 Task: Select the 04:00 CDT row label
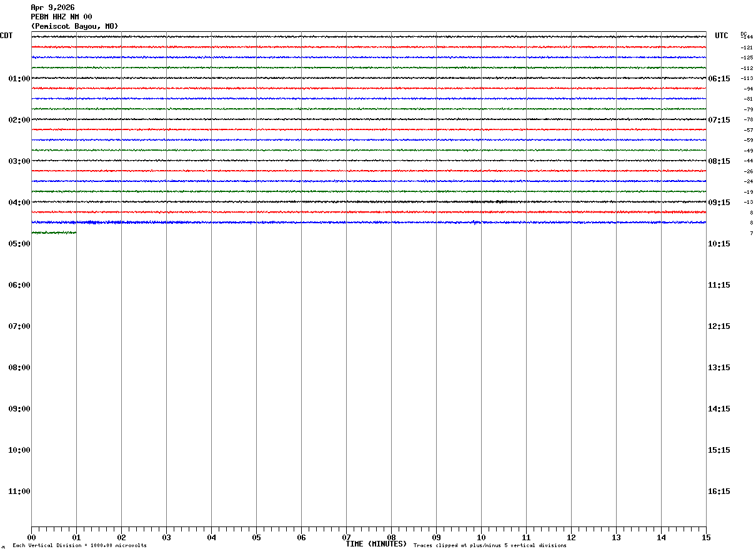[x=19, y=203]
